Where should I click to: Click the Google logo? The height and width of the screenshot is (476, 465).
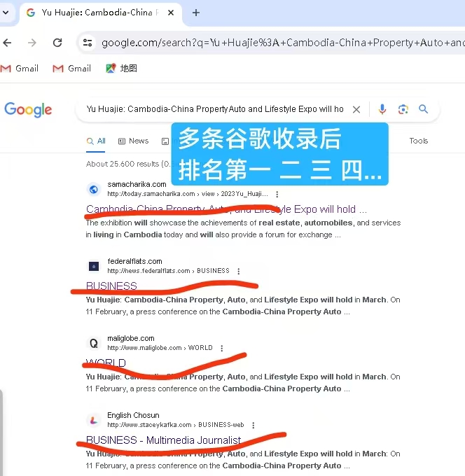[28, 110]
